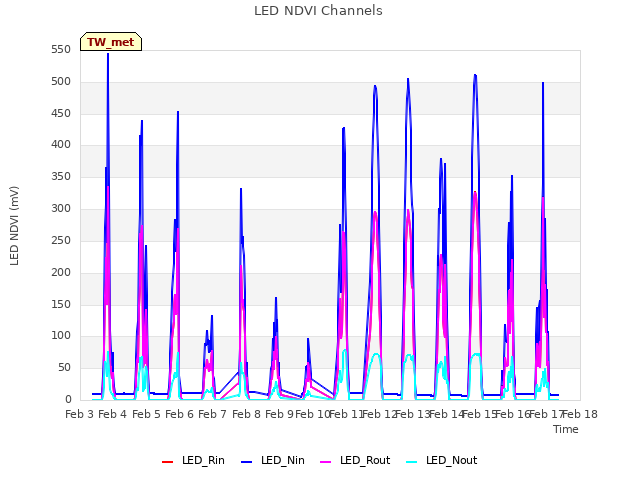Click the Feb 12 x-axis label

379,414
